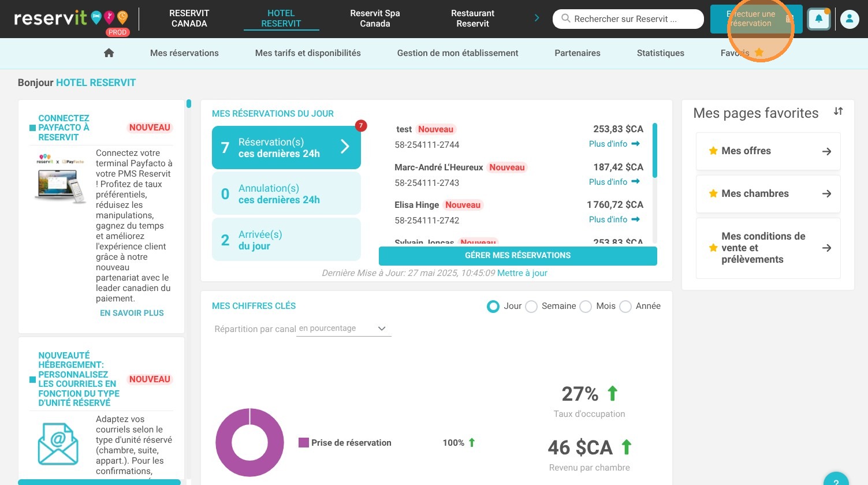Click the news panel scrollbar
This screenshot has height=485, width=868.
click(189, 104)
